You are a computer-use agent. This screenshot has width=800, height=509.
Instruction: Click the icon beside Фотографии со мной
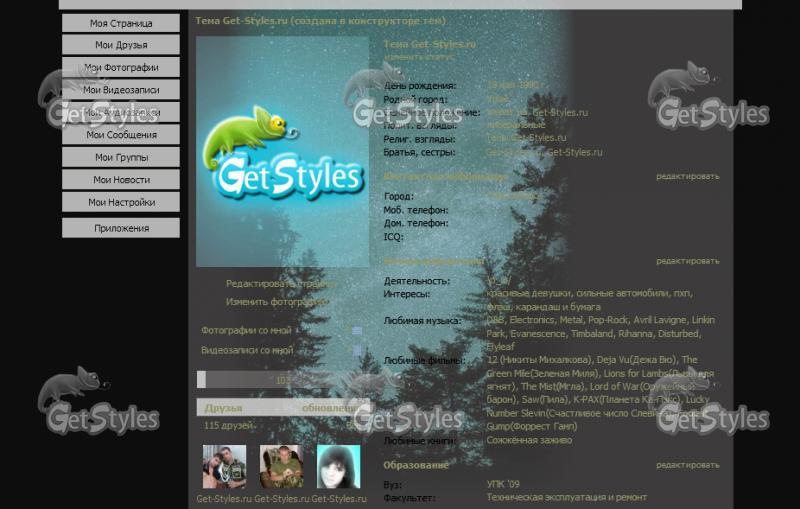[x=357, y=329]
